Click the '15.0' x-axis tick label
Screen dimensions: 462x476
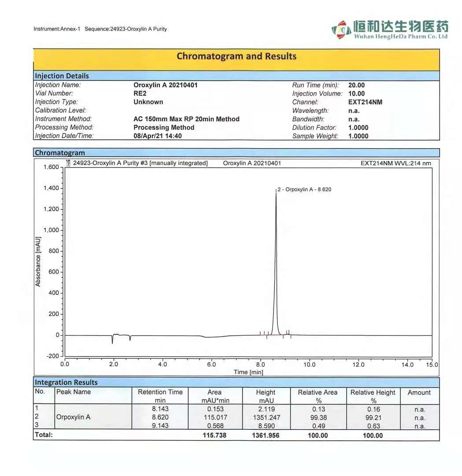[432, 364]
